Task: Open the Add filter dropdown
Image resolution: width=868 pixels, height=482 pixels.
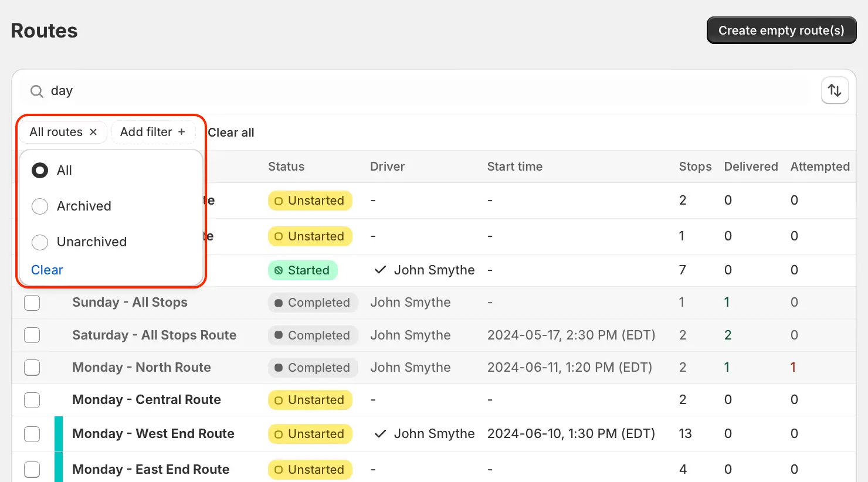Action: coord(152,132)
